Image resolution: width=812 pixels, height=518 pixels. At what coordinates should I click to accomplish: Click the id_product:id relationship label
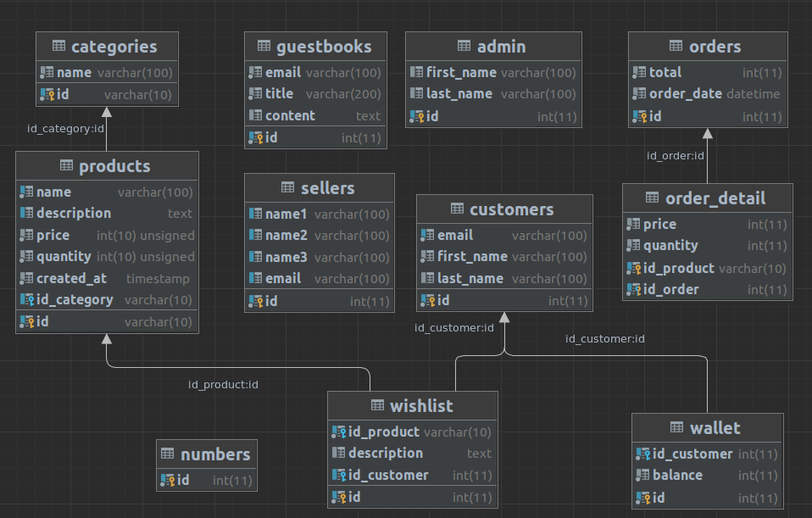223,384
